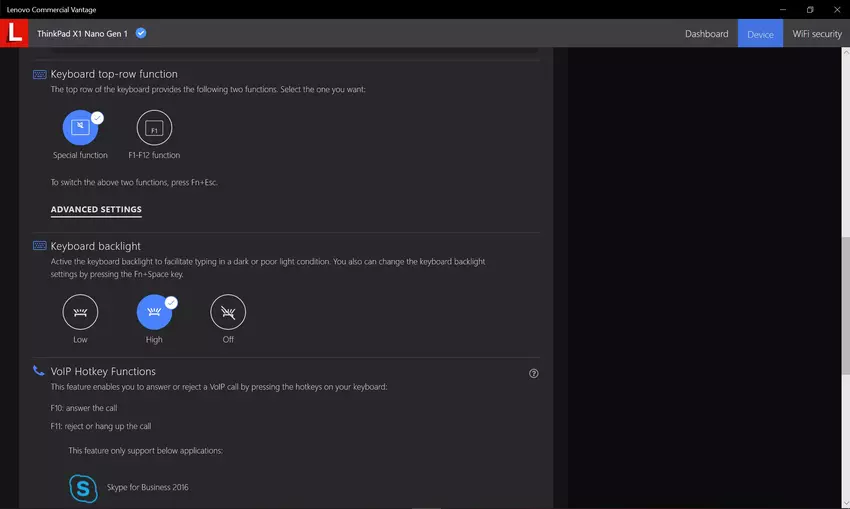The image size is (850, 509).
Task: Switch to the Device tab
Action: click(760, 34)
